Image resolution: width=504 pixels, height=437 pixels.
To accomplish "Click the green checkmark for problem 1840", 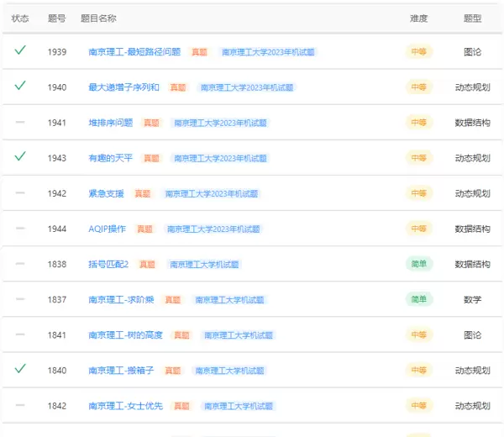I will pos(20,369).
